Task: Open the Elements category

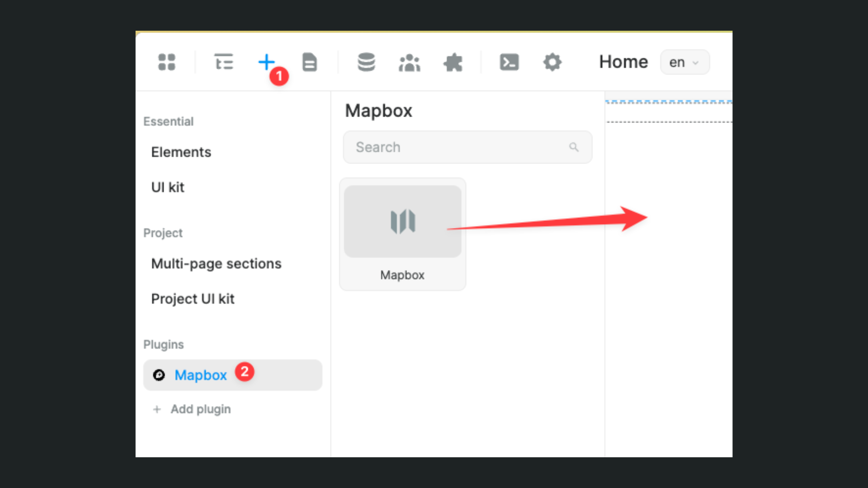Action: [x=181, y=152]
